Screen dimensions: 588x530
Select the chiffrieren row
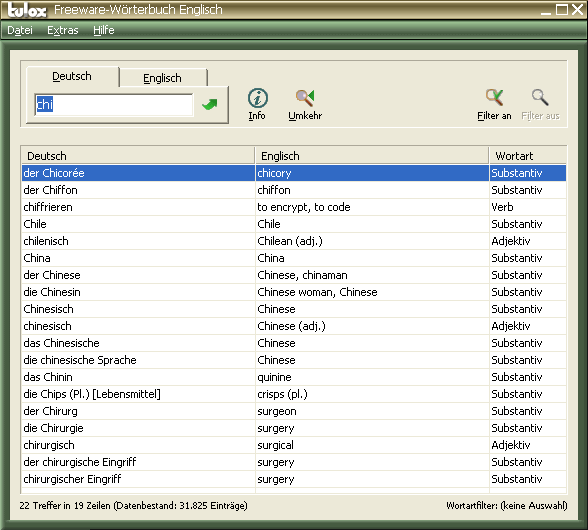point(294,207)
